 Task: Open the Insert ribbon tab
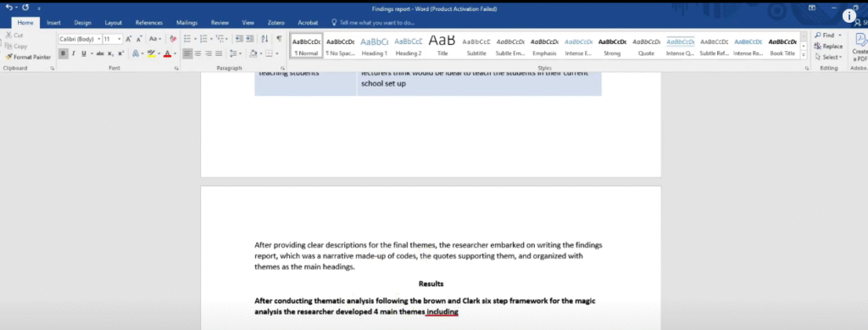tap(53, 23)
